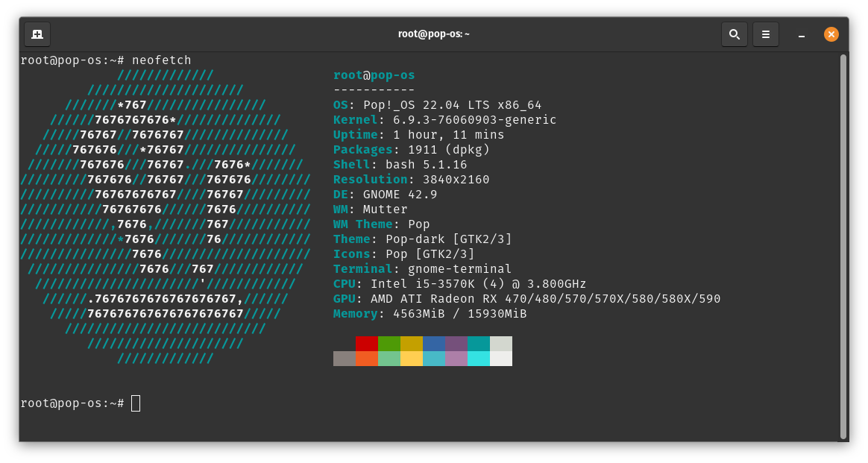Open a new terminal tab

[37, 34]
